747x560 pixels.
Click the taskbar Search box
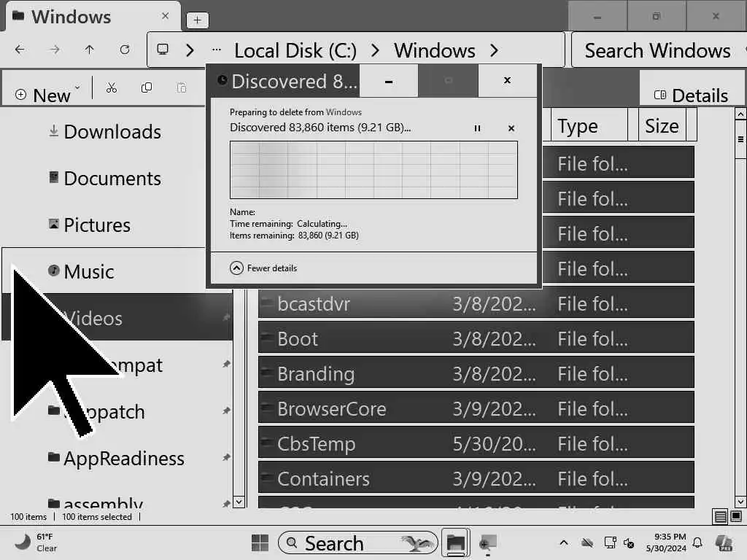[x=357, y=542]
